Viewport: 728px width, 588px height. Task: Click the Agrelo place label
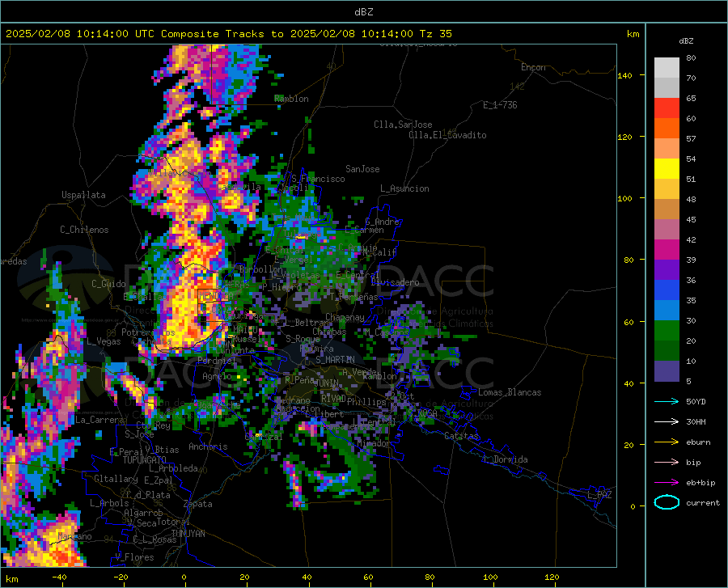click(217, 376)
